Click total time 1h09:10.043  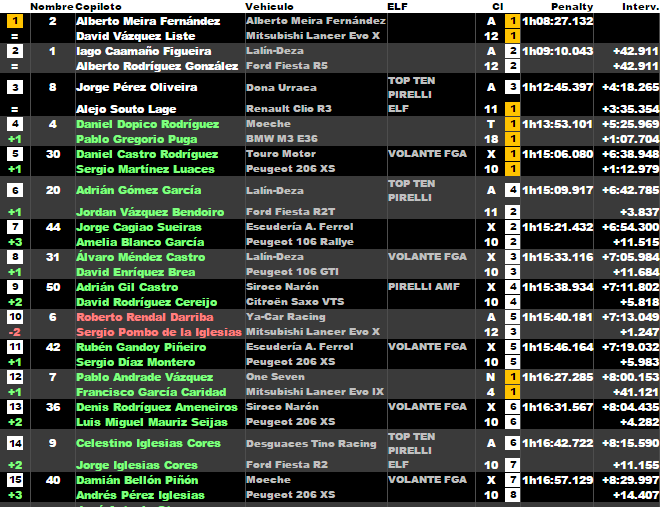(x=557, y=51)
